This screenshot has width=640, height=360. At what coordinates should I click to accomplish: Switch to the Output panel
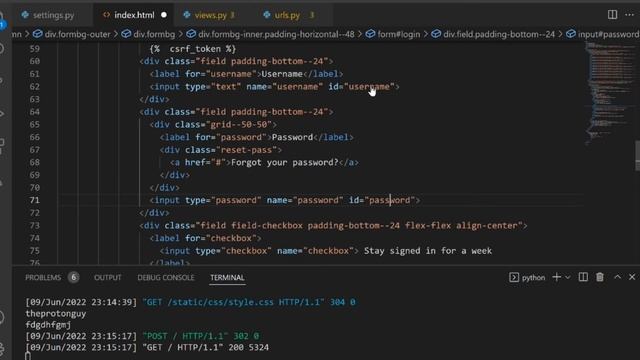pyautogui.click(x=108, y=278)
